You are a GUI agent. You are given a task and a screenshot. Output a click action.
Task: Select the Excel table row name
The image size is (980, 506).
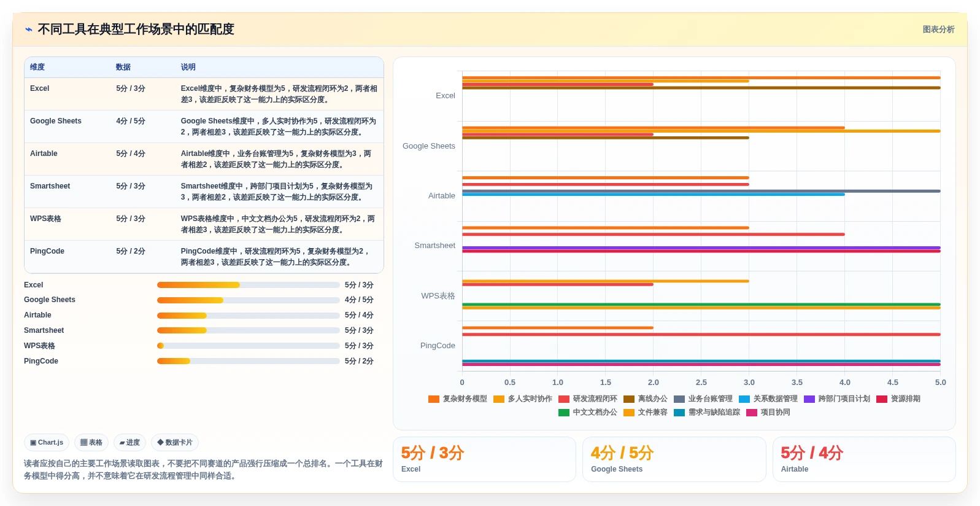(39, 88)
